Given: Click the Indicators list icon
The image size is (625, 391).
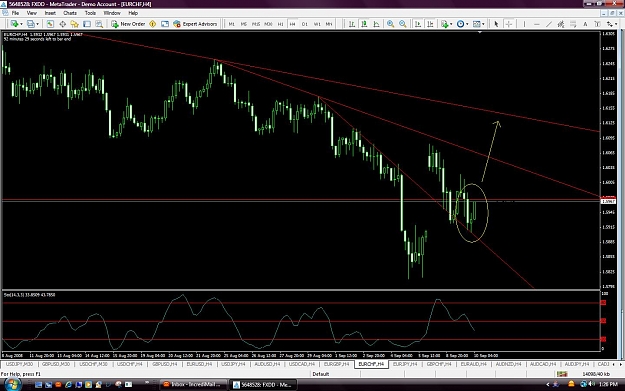Looking at the screenshot, I should (444, 24).
